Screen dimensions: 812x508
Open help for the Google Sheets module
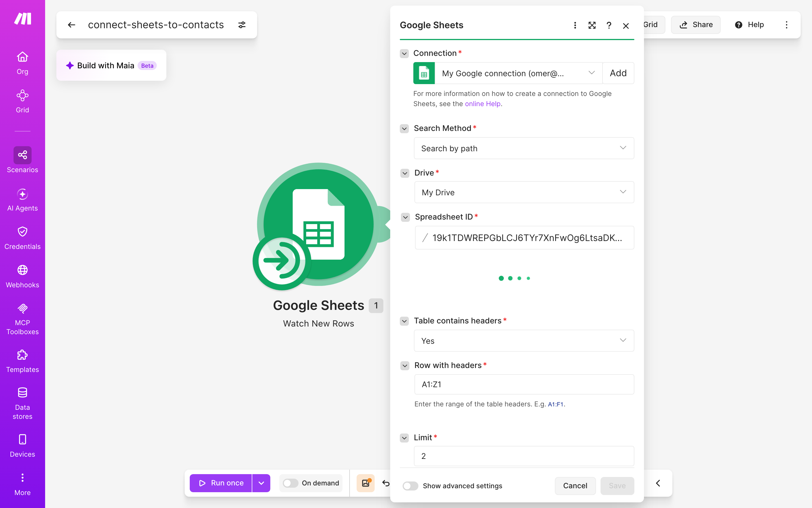coord(609,25)
